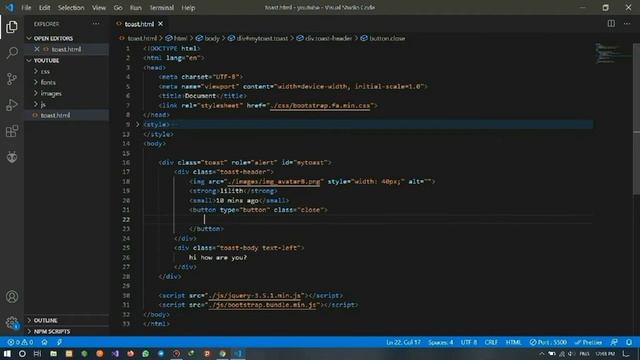
Task: Expand the images folder
Action: pyautogui.click(x=36, y=93)
